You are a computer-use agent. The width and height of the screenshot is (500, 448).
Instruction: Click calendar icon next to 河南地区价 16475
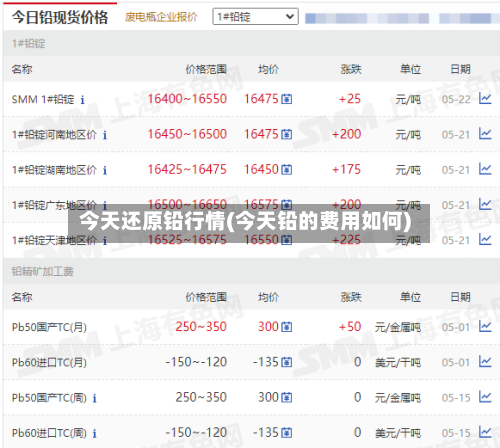click(x=287, y=134)
